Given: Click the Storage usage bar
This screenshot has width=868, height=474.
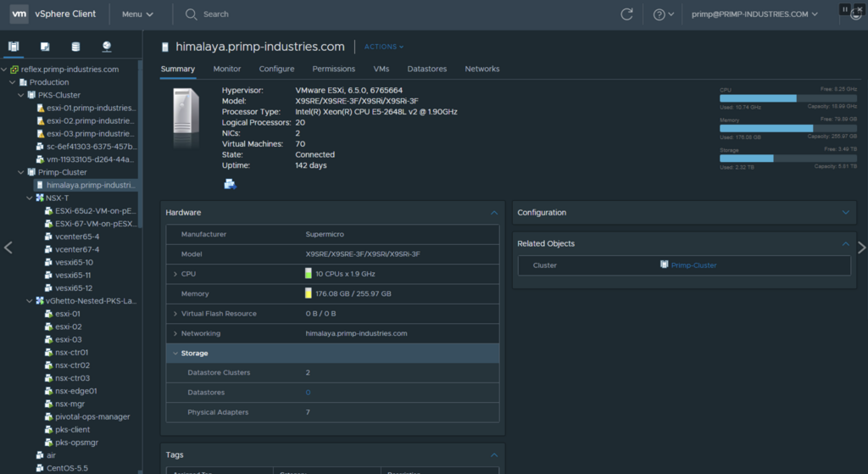Looking at the screenshot, I should coord(788,159).
